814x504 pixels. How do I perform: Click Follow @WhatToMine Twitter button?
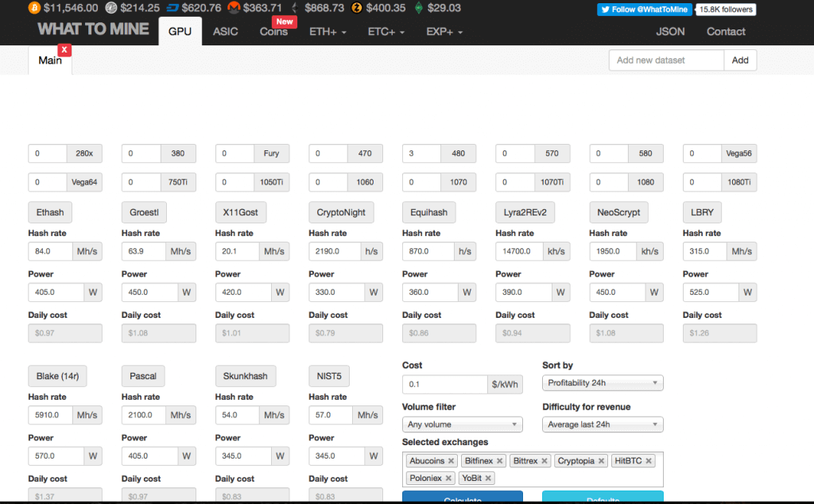point(644,10)
